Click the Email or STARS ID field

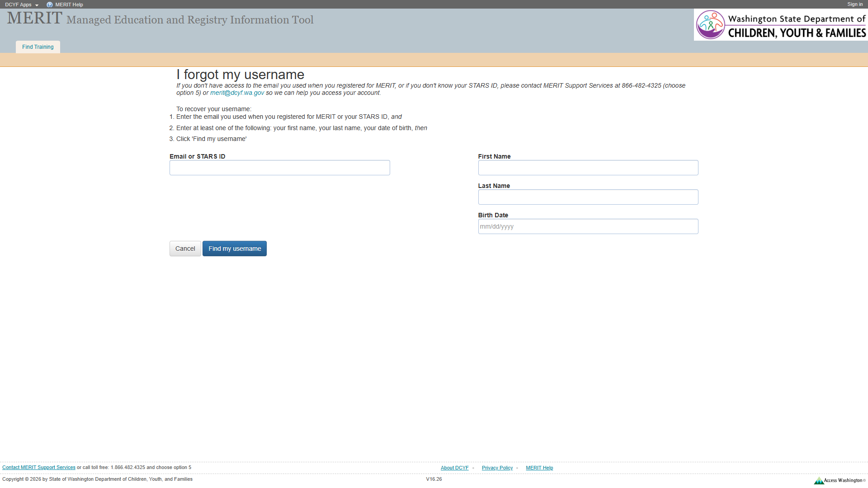click(279, 168)
